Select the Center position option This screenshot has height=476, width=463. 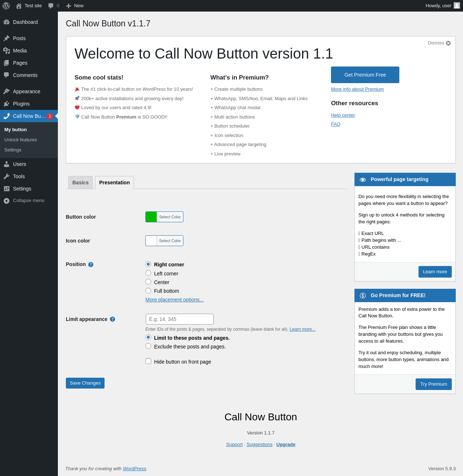(x=148, y=282)
